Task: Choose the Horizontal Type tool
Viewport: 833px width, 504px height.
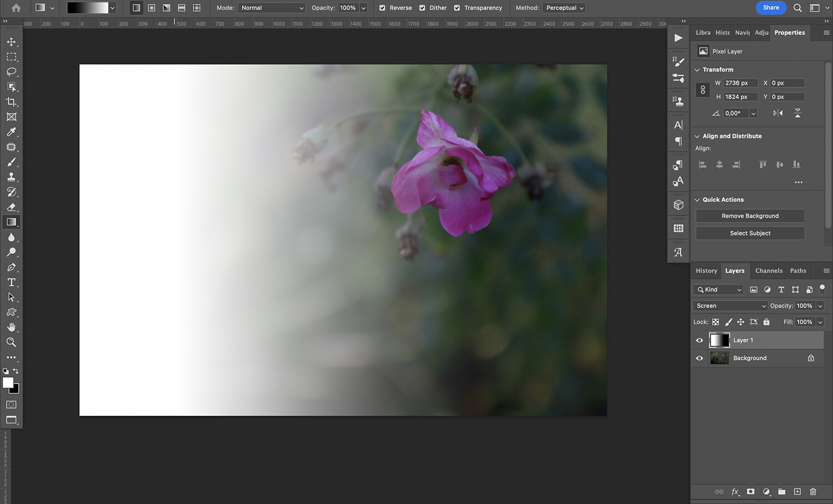Action: point(12,282)
